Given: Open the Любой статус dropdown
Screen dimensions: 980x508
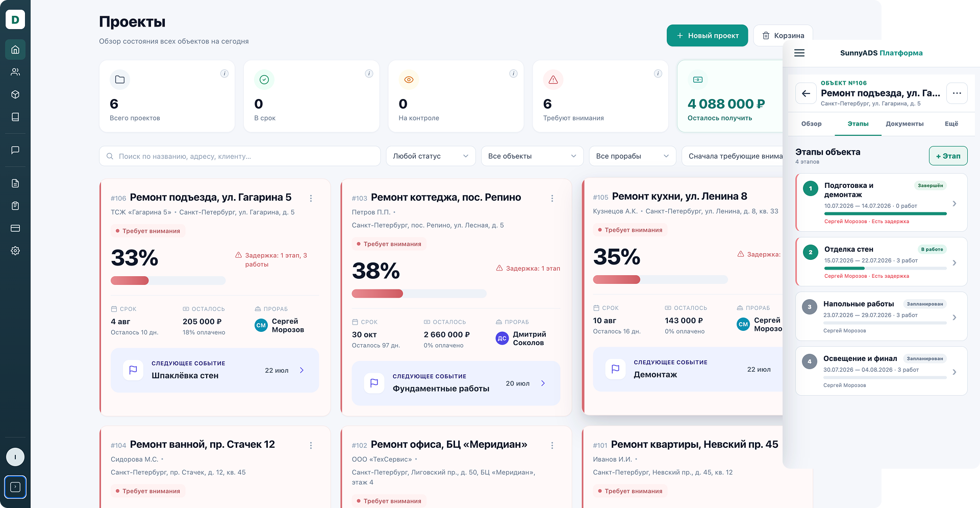Looking at the screenshot, I should pos(431,156).
